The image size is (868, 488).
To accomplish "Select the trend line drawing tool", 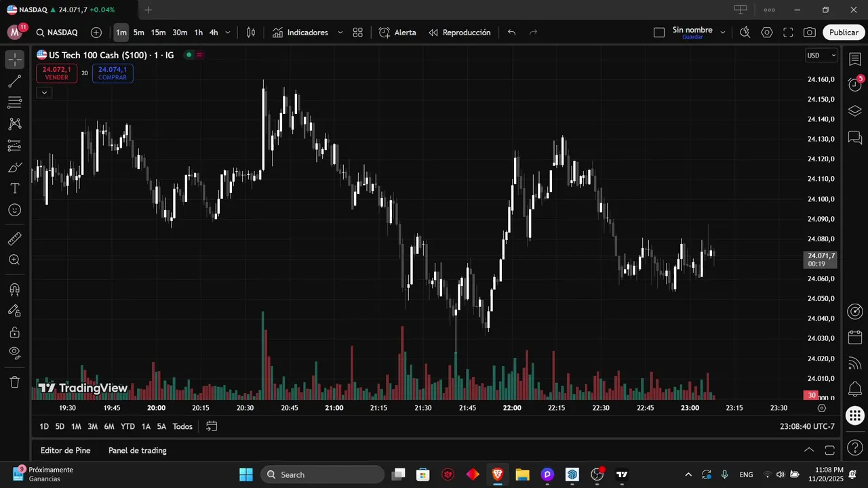I will click(x=15, y=81).
